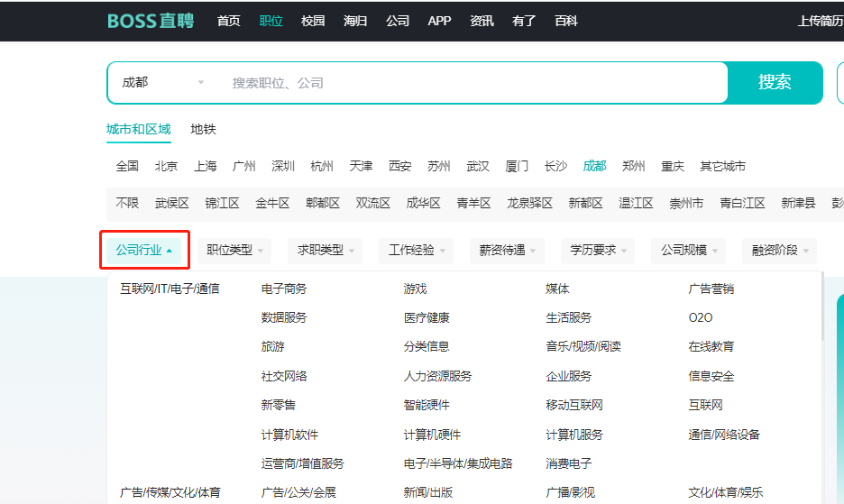Open the 百科 nav item
Image resolution: width=844 pixels, height=504 pixels.
click(x=566, y=21)
